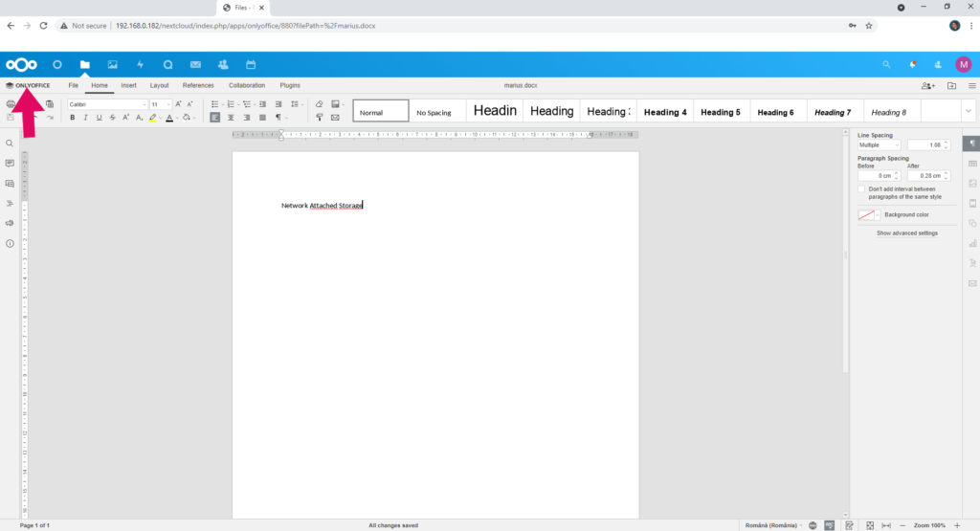Apply italic formatting to text

pyautogui.click(x=85, y=118)
